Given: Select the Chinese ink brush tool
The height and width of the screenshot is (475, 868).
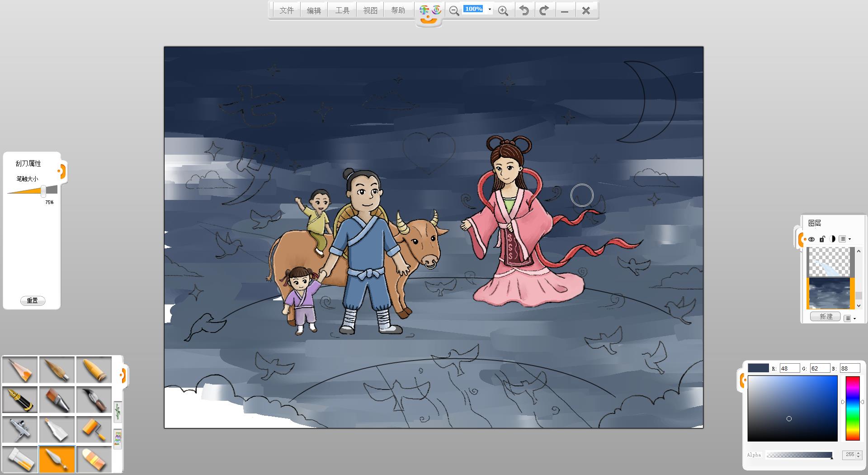Looking at the screenshot, I should pyautogui.click(x=94, y=399).
